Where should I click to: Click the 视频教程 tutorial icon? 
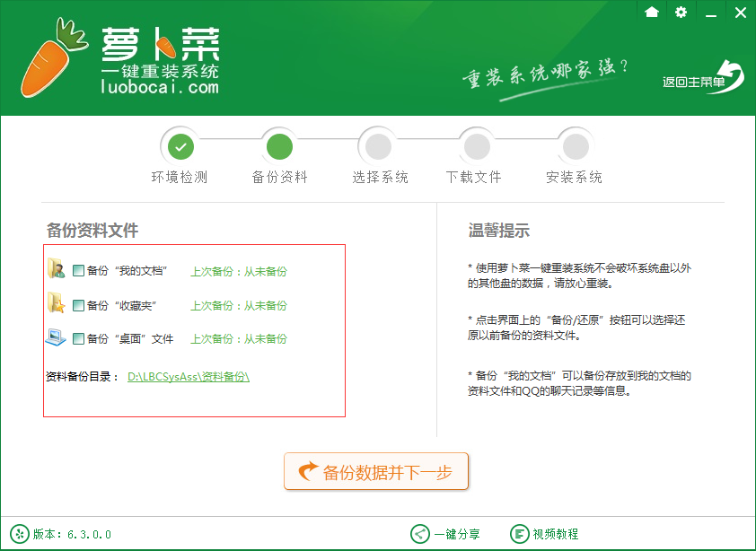point(519,534)
